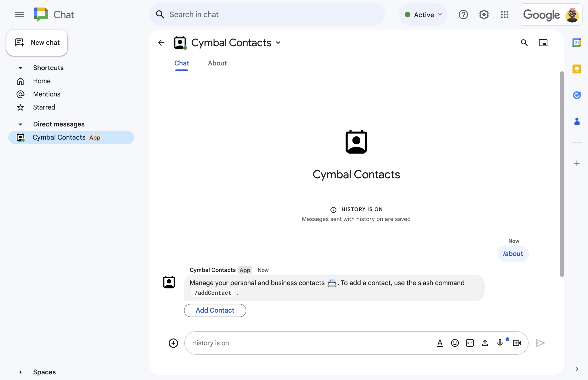Click the add attachment plus icon
588x380 pixels.
tap(173, 343)
